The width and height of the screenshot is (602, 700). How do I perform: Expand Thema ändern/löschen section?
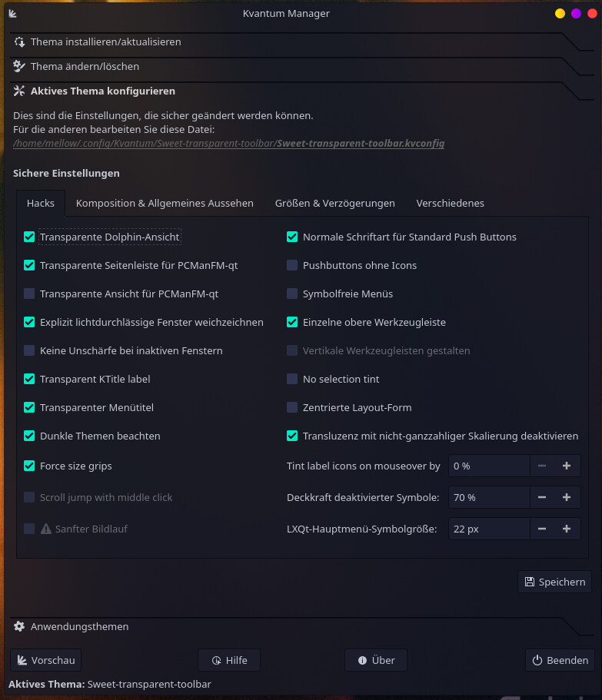85,66
